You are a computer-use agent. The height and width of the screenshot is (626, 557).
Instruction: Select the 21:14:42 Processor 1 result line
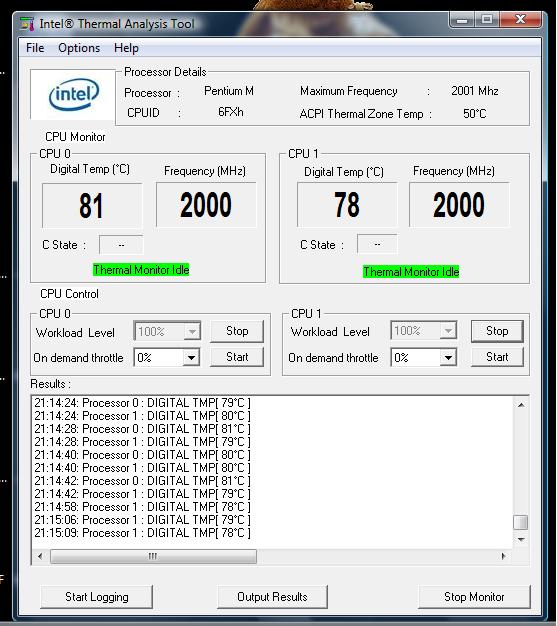coord(142,494)
